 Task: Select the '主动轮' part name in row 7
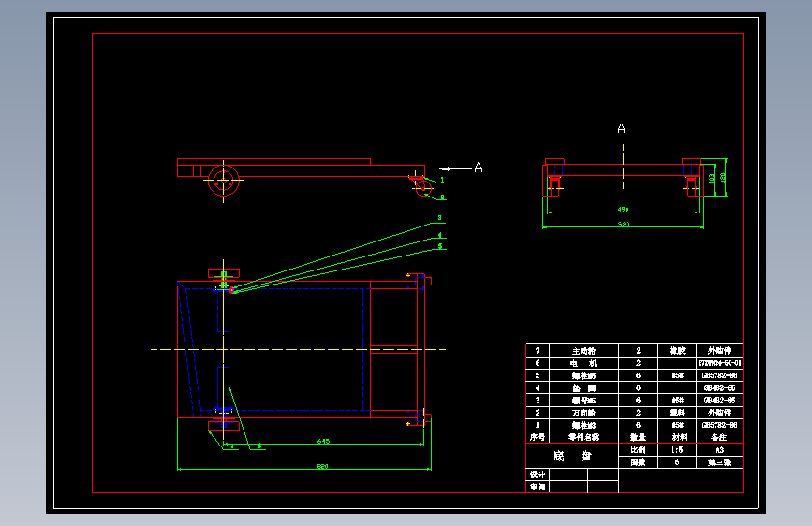(x=583, y=351)
